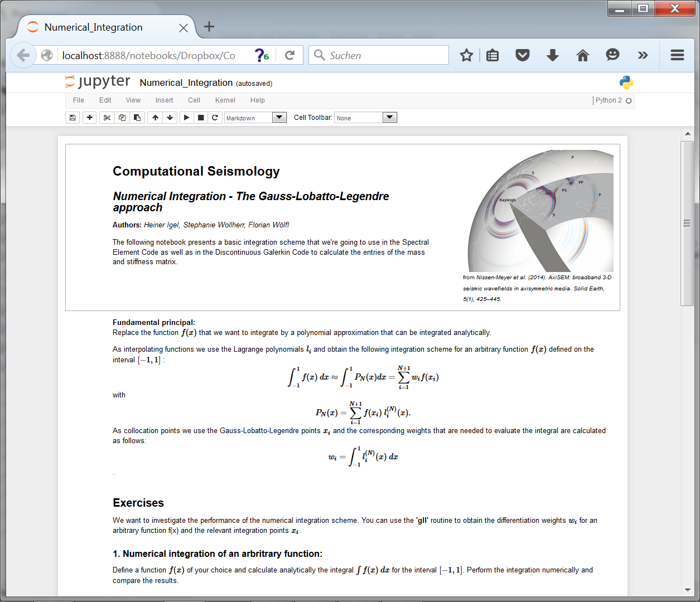The width and height of the screenshot is (700, 602).
Task: Click the Jupyter logo link
Action: point(98,82)
